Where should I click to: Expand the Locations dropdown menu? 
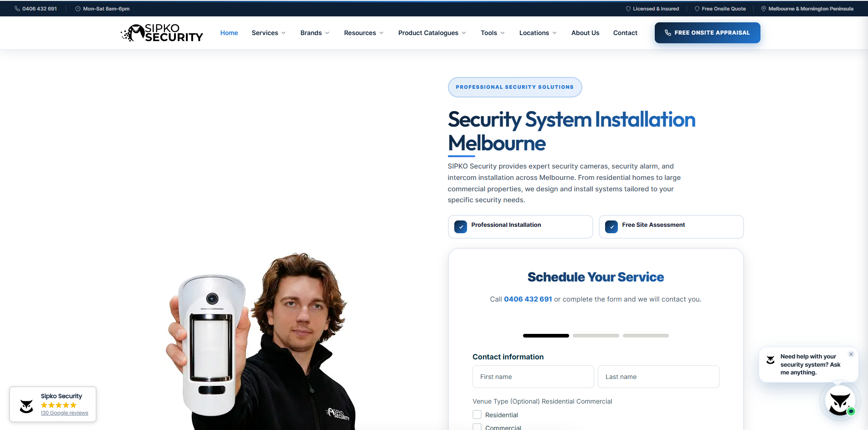pyautogui.click(x=538, y=33)
